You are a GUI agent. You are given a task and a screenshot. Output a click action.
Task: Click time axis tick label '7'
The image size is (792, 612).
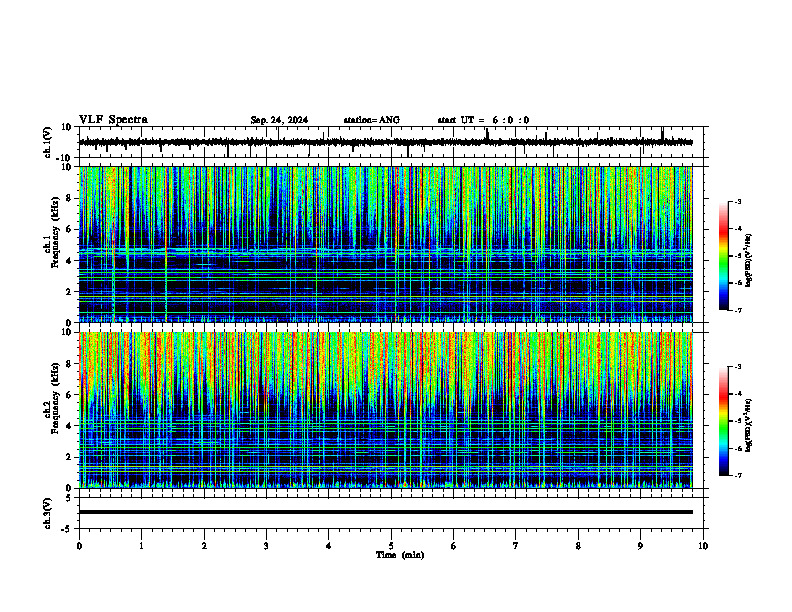click(x=516, y=546)
